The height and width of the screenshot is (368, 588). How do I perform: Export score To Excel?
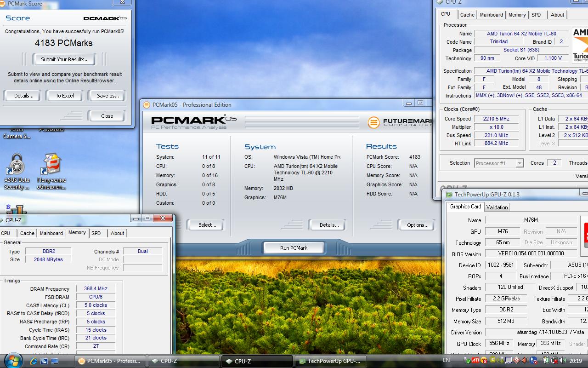click(65, 96)
